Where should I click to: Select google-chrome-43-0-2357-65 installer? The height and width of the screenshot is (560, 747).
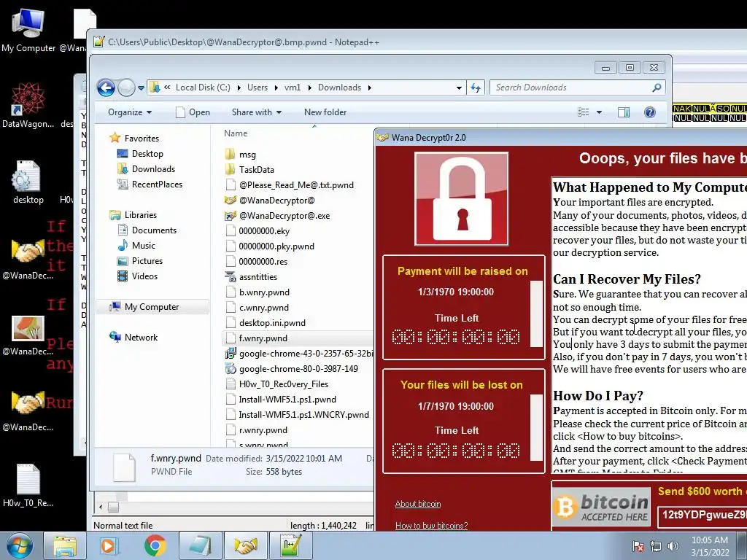coord(299,354)
